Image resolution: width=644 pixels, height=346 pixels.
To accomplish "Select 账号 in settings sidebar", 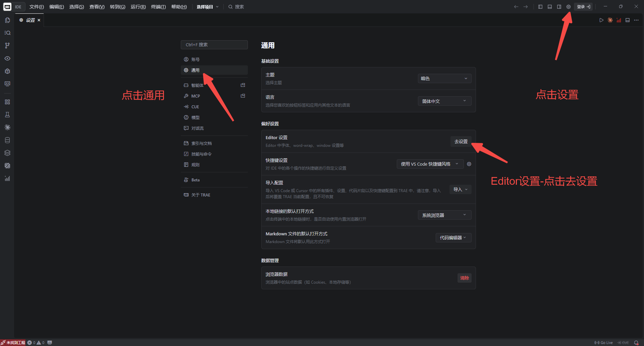I will pyautogui.click(x=214, y=59).
